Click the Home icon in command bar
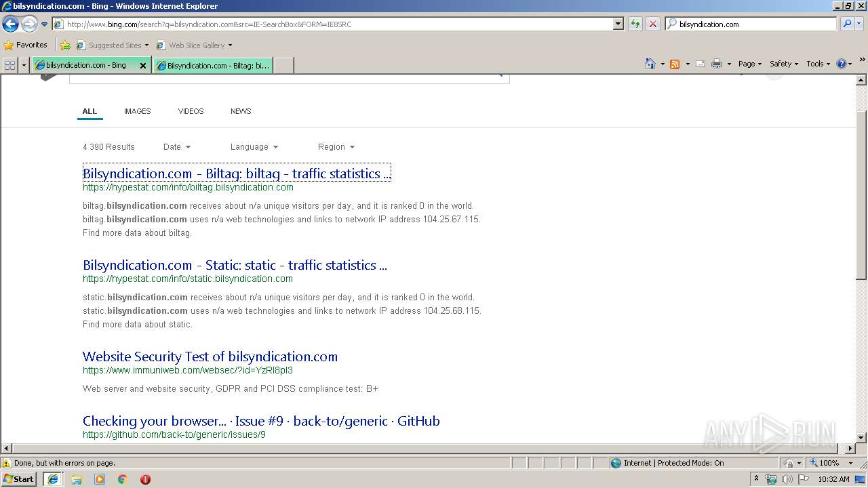 tap(650, 64)
